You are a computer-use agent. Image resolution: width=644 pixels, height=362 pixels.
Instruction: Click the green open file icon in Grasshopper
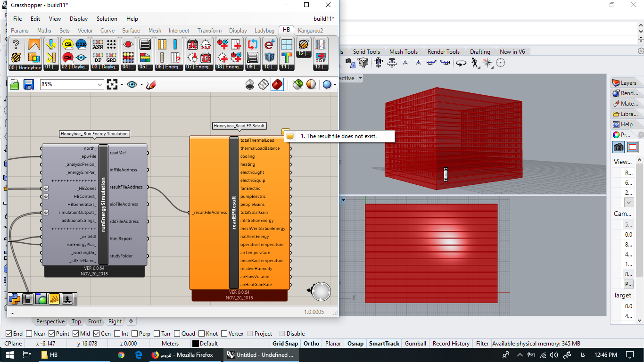15,84
